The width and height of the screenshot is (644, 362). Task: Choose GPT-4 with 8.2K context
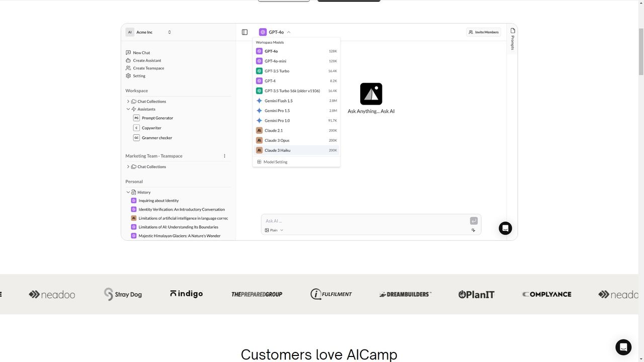(x=296, y=81)
